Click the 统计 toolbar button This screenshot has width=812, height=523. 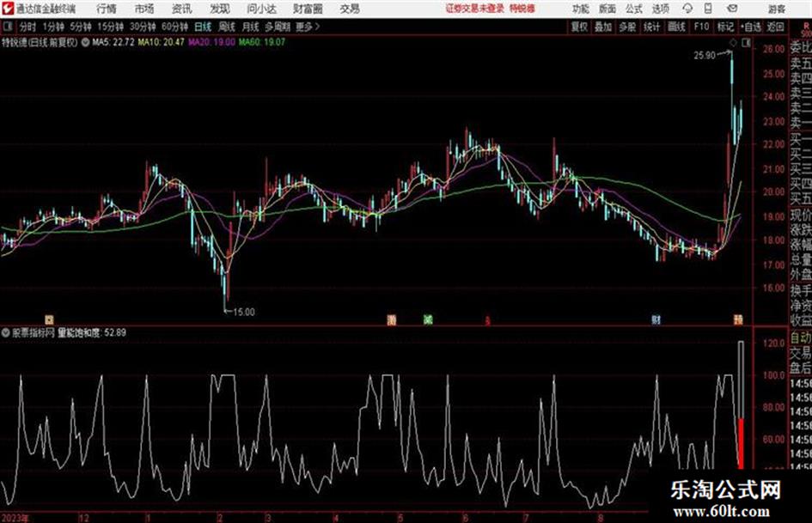(651, 27)
